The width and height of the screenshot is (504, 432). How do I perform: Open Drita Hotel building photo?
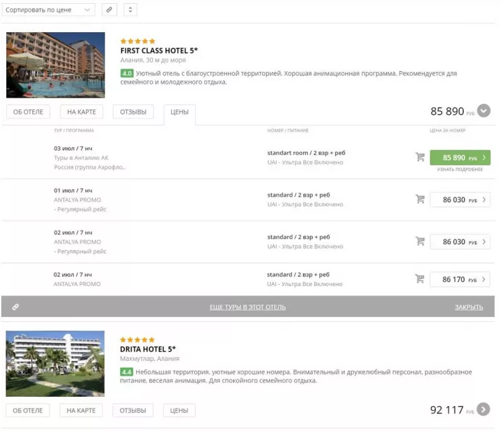(x=55, y=363)
